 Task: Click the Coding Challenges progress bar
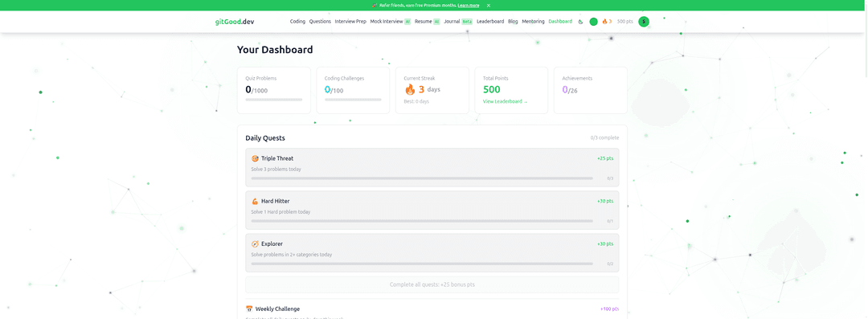353,100
